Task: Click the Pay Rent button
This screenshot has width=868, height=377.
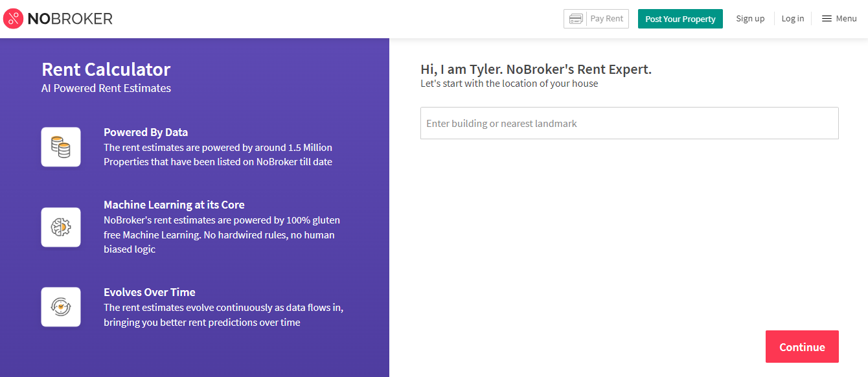Action: coord(596,19)
